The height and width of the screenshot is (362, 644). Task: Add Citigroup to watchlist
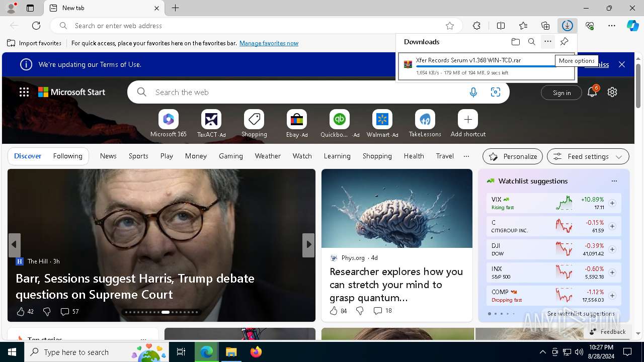[612, 226]
